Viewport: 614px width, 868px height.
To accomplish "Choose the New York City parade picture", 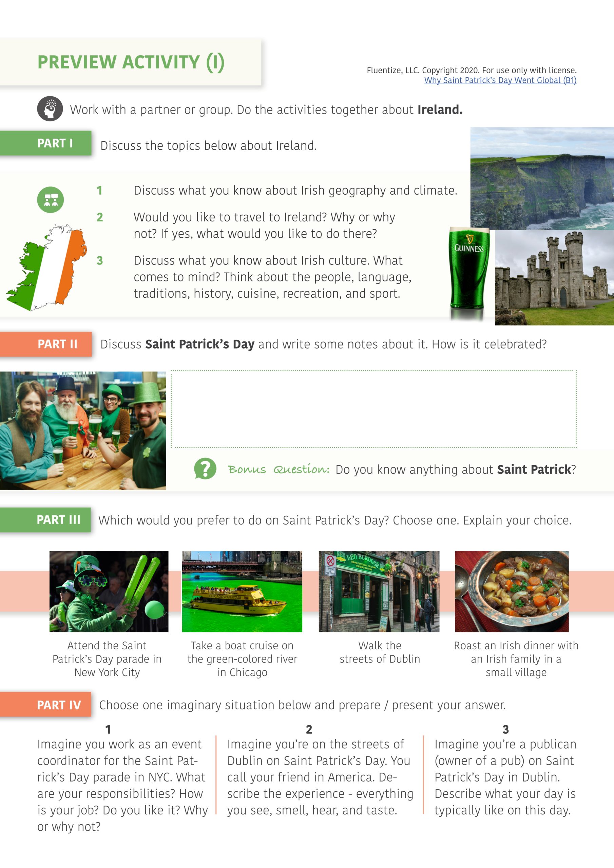I will click(109, 591).
